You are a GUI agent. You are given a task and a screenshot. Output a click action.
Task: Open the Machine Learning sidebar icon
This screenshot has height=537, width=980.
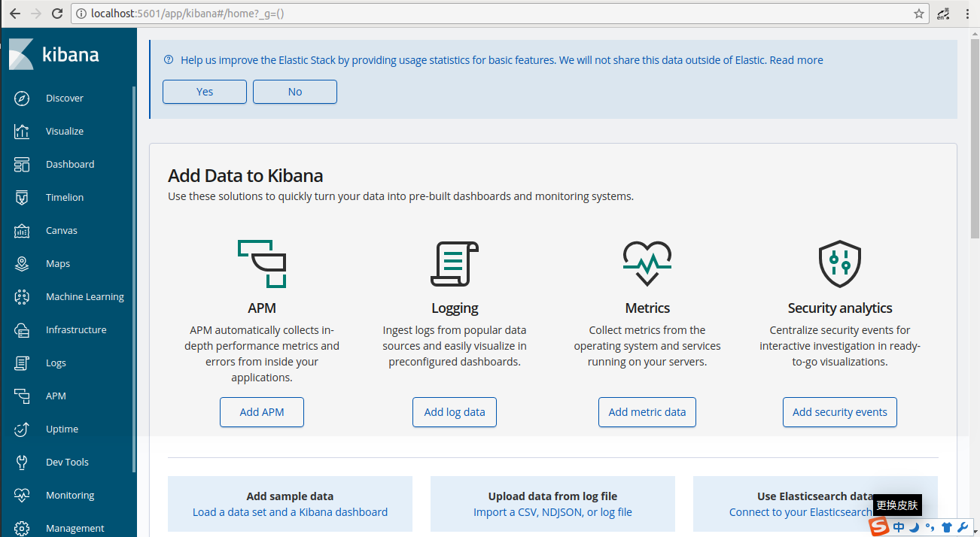[x=22, y=297]
